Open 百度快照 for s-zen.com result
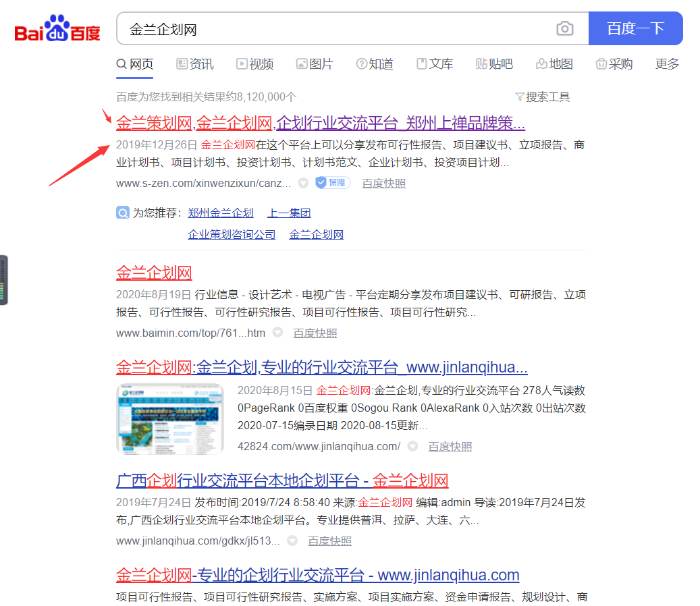 pyautogui.click(x=384, y=184)
